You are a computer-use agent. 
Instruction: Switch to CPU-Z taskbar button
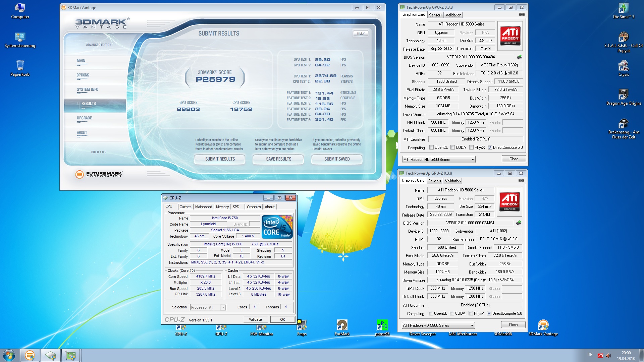tap(51, 355)
